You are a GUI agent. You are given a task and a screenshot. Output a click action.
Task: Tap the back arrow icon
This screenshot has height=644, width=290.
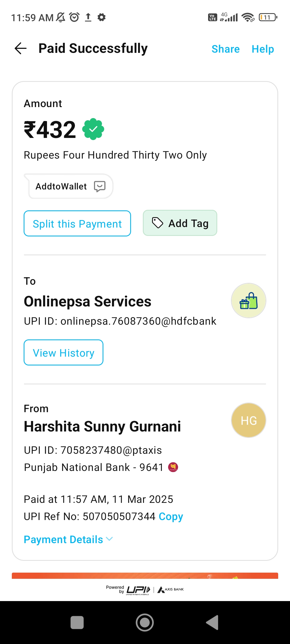tap(21, 49)
